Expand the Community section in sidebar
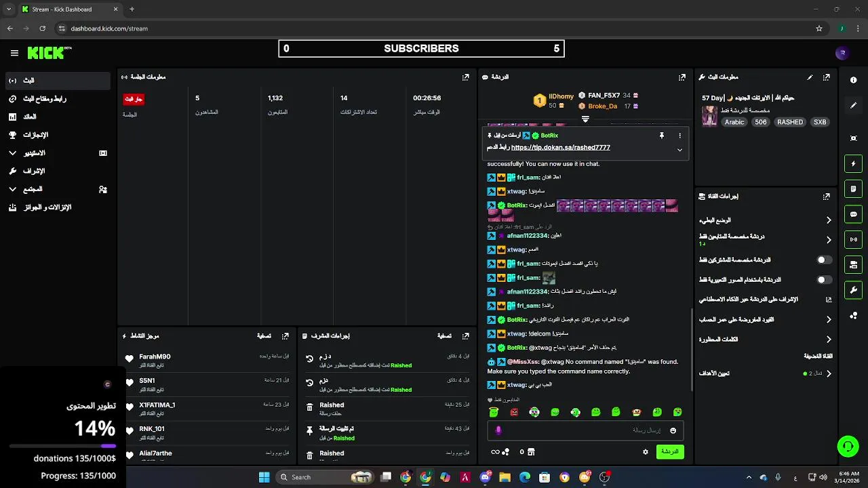The width and height of the screenshot is (868, 488). pyautogui.click(x=58, y=189)
